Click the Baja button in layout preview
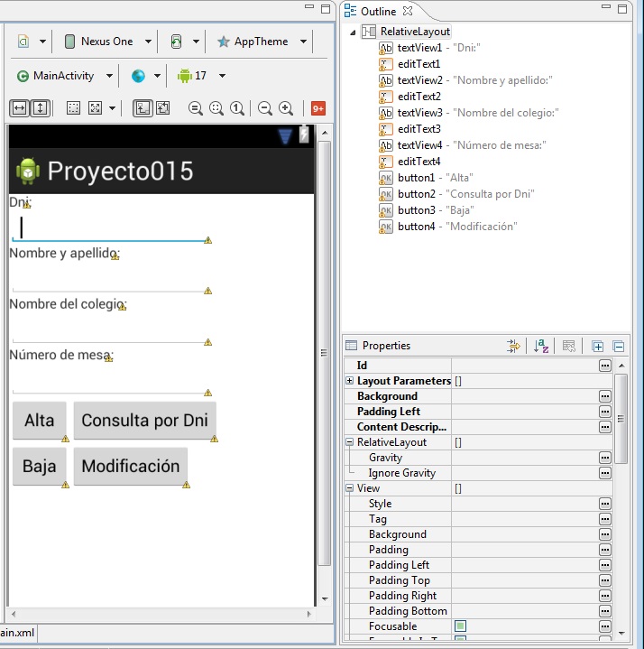644x649 pixels. 40,467
